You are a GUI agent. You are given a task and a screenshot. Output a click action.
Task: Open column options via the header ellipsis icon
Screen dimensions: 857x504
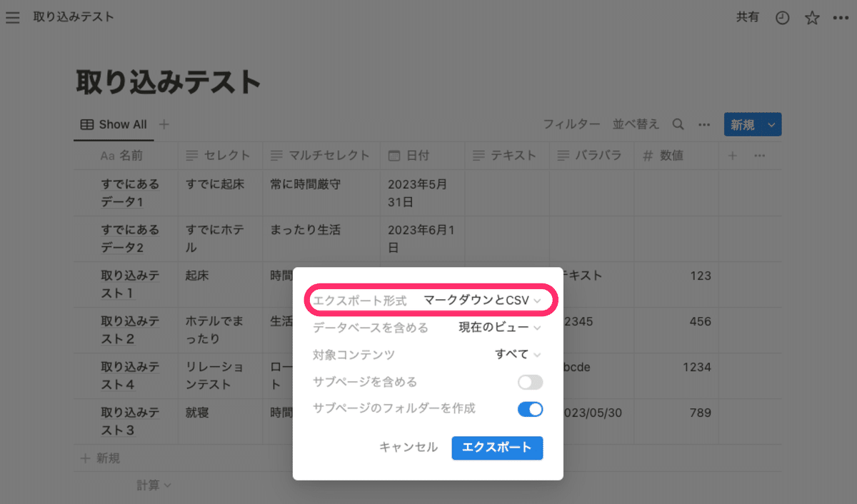coord(759,155)
